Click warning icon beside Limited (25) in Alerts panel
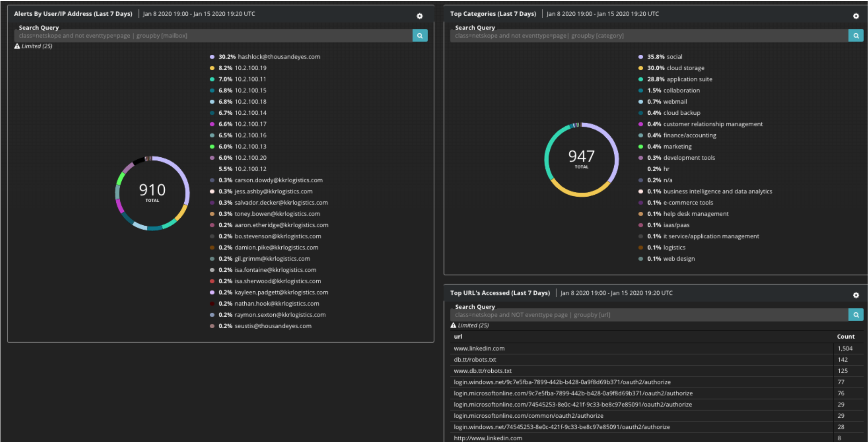The width and height of the screenshot is (868, 443). (x=17, y=46)
